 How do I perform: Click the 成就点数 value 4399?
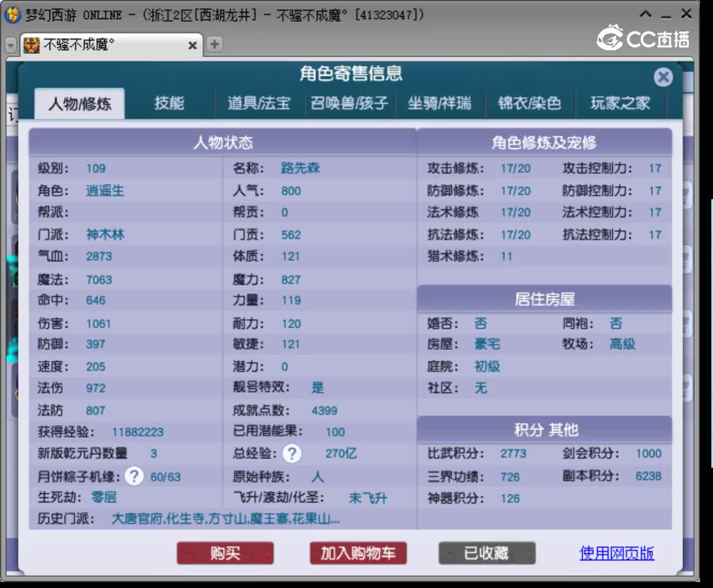324,410
